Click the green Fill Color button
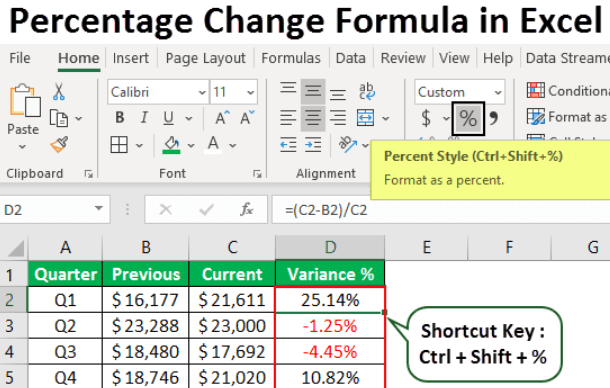This screenshot has width=610, height=388. point(171,145)
